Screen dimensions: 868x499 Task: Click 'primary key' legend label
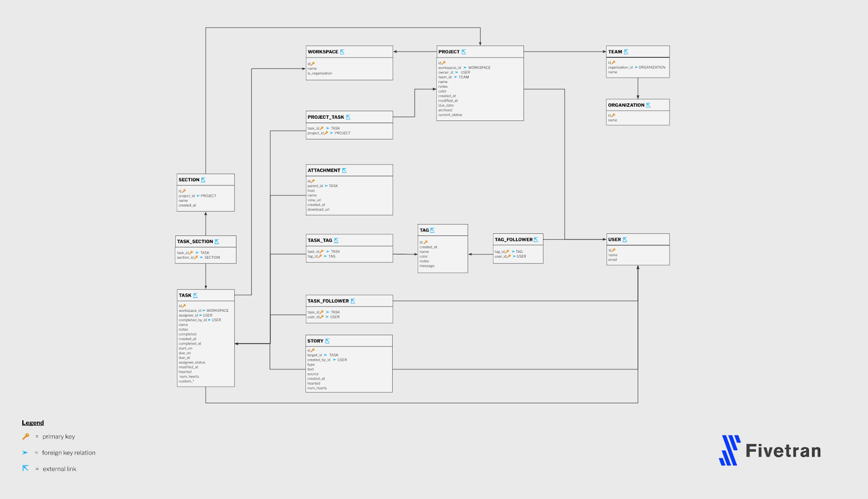[59, 437]
